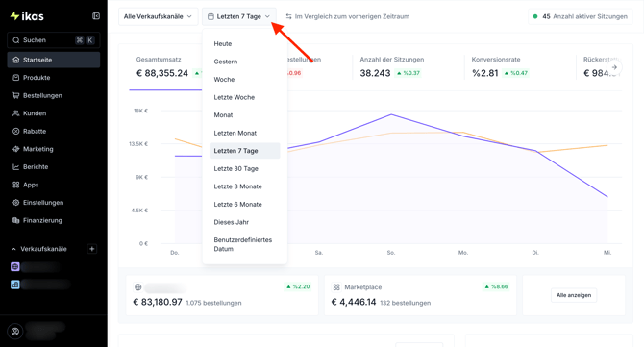Click the %2.20 growth badge
This screenshot has height=347, width=644.
tap(298, 286)
